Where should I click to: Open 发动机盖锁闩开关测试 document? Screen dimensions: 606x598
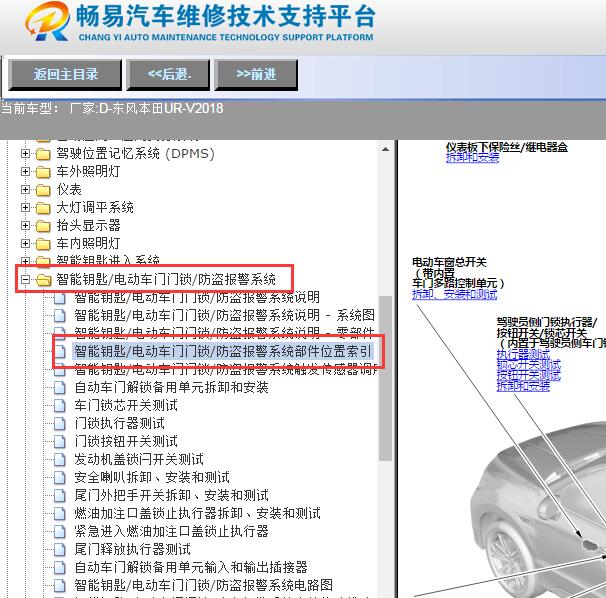point(139,459)
